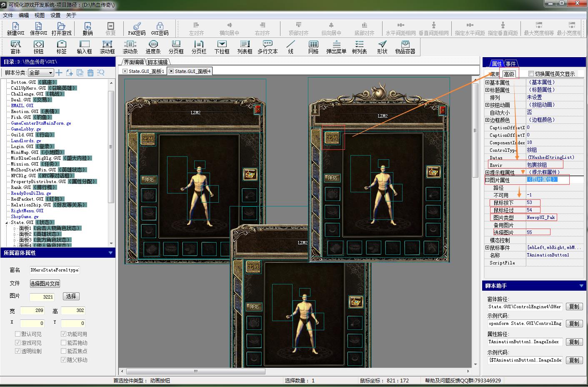Select the 列表框 list box tool
Image resolution: width=588 pixels, height=387 pixels.
pyautogui.click(x=245, y=47)
